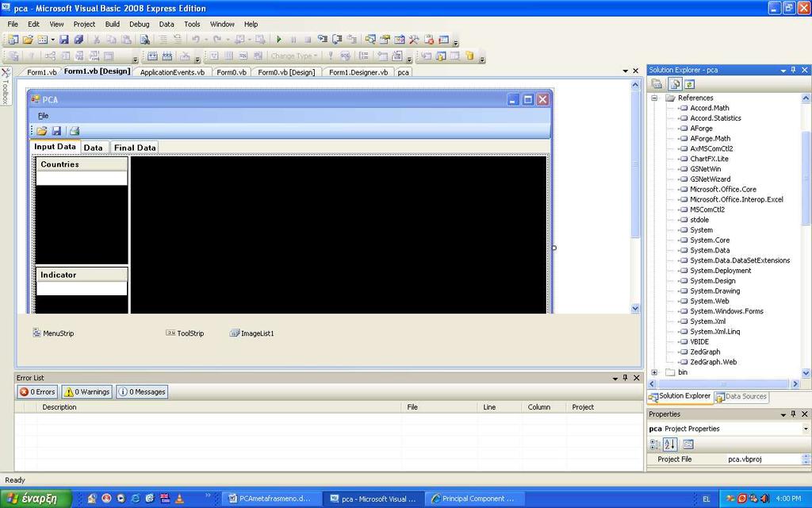Viewport: 812px width, 508px height.
Task: Open the Properties object selector dropdown
Action: [x=806, y=429]
